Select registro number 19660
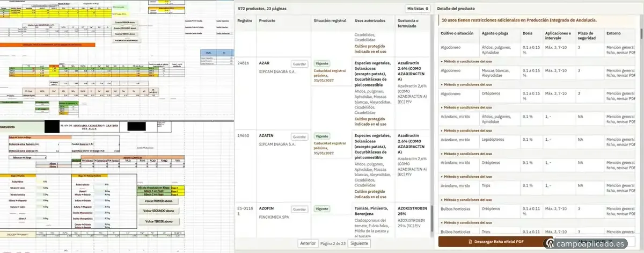Image resolution: width=644 pixels, height=253 pixels. 244,135
